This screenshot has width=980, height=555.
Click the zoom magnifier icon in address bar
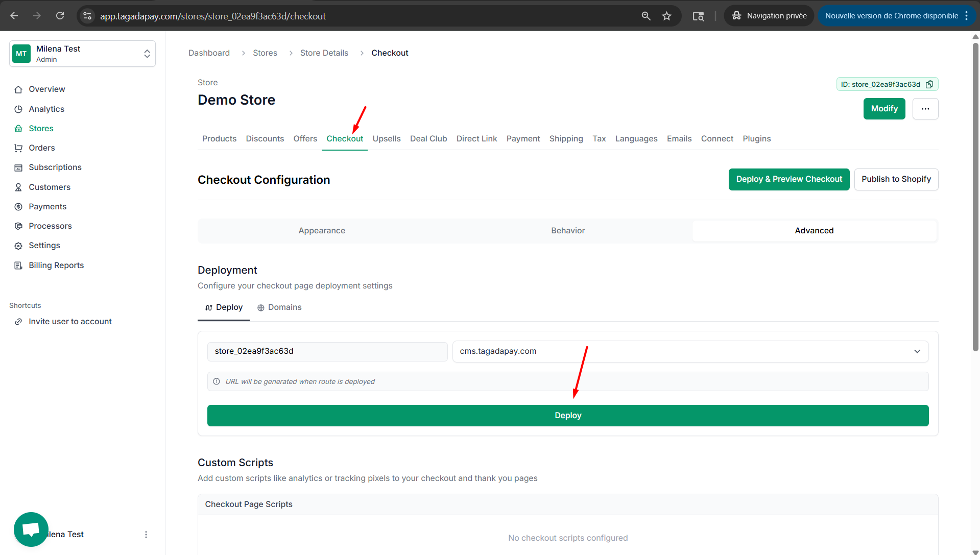646,16
